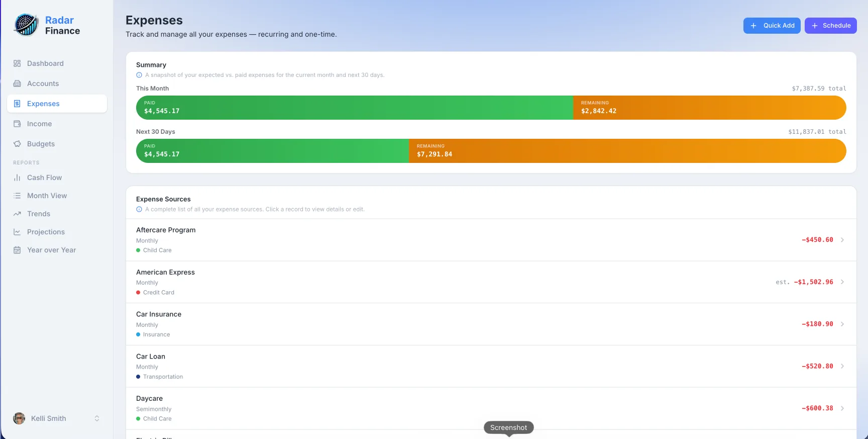The height and width of the screenshot is (439, 868).
Task: Click the info icon under Expense Sources
Action: click(139, 209)
